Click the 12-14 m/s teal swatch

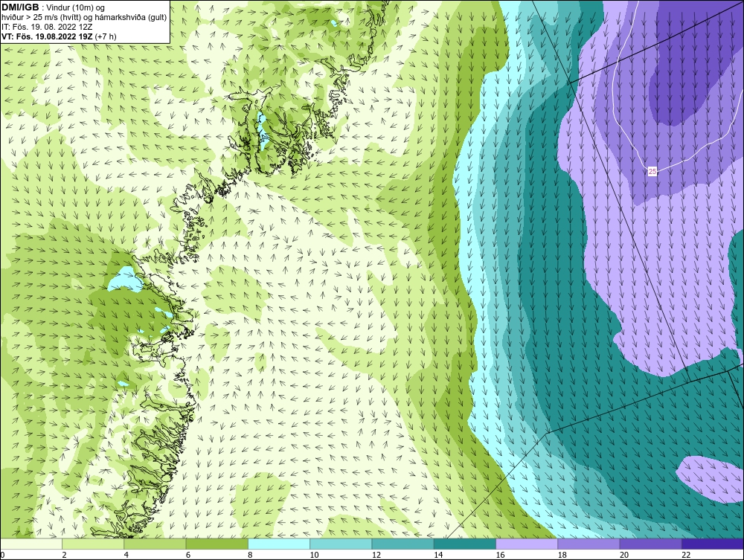tap(403, 544)
